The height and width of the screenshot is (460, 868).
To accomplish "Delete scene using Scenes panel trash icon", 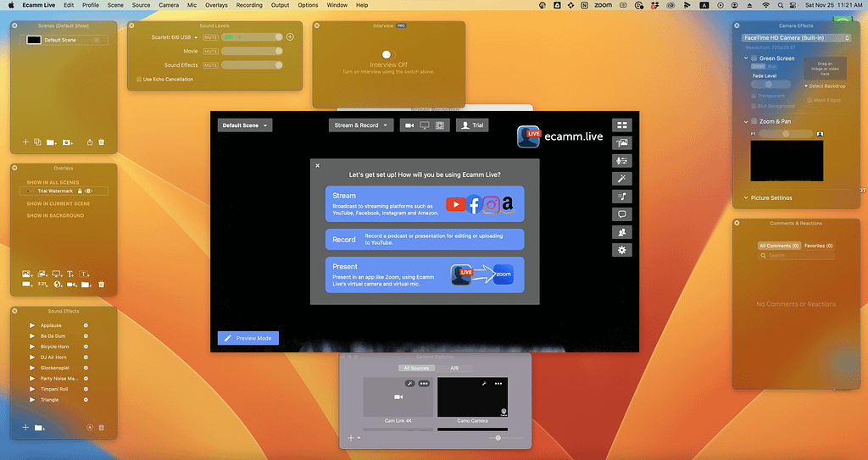I will 101,142.
